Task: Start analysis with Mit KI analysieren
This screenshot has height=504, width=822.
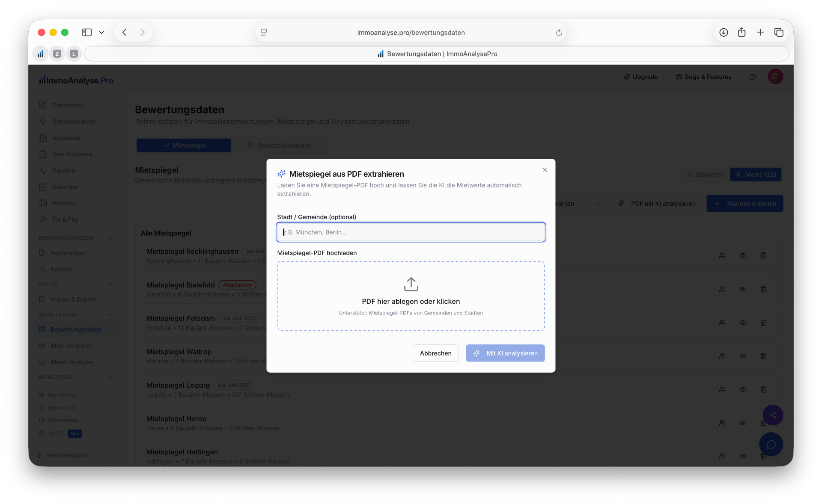Action: click(505, 353)
